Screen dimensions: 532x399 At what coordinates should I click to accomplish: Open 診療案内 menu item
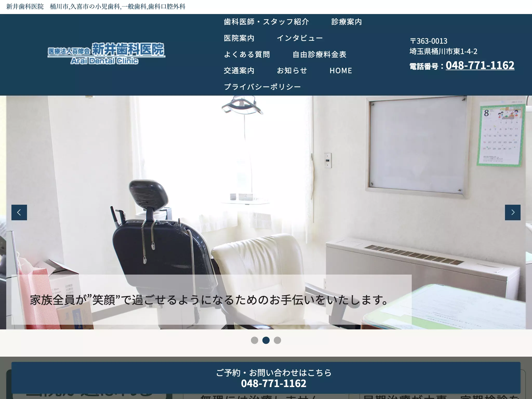[347, 22]
